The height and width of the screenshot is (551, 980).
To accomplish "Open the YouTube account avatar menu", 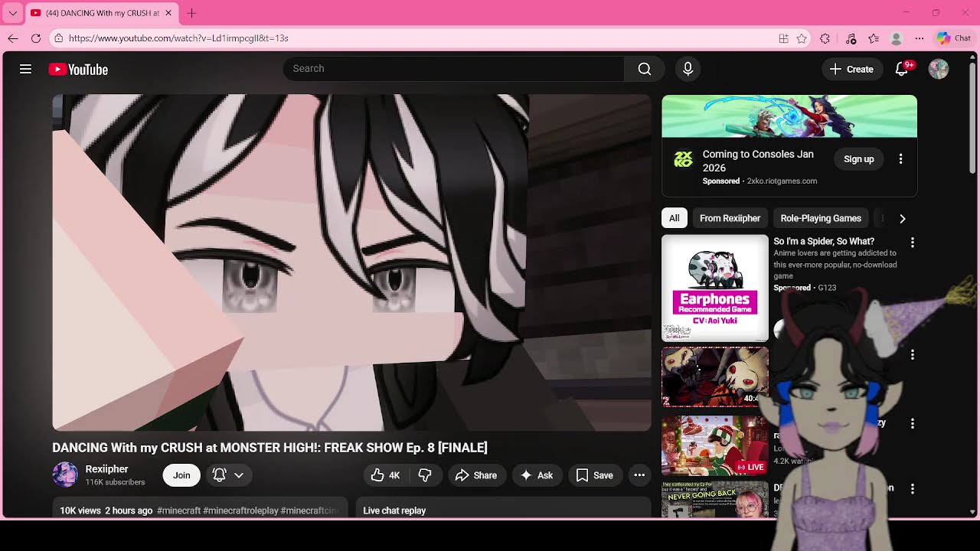I will pos(939,69).
